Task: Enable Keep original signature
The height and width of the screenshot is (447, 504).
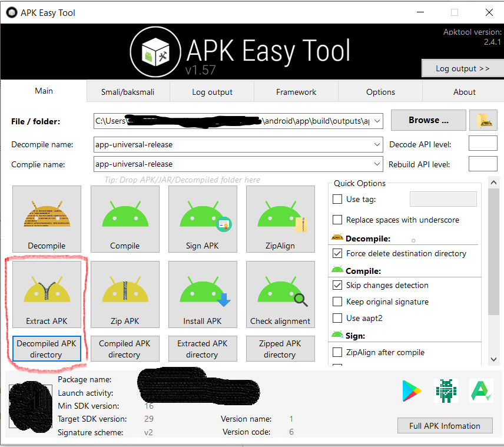Action: [337, 302]
